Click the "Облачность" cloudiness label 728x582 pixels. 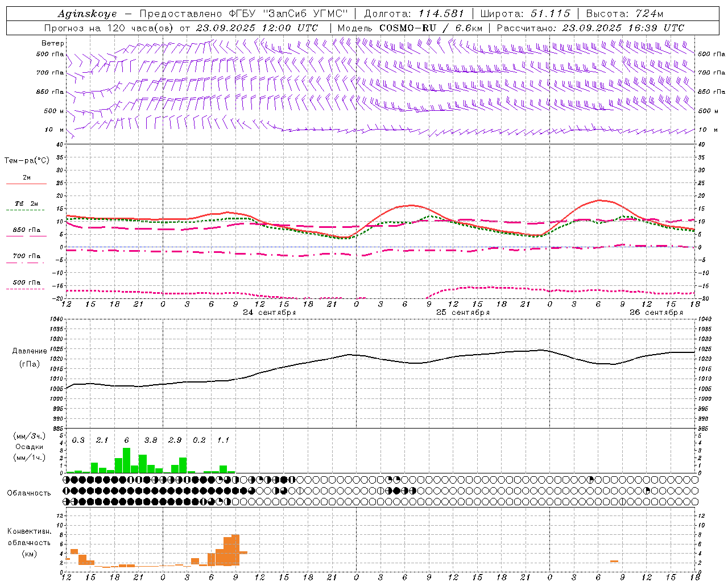click(29, 493)
